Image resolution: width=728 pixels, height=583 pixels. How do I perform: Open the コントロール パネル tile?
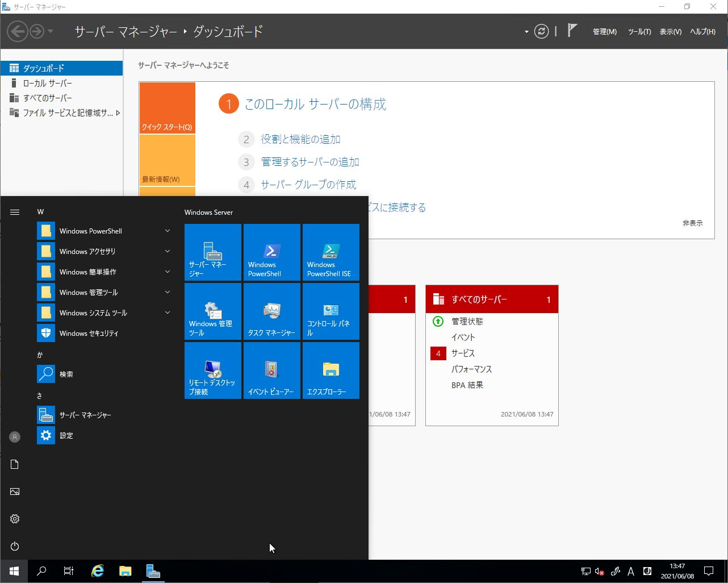[x=331, y=311]
